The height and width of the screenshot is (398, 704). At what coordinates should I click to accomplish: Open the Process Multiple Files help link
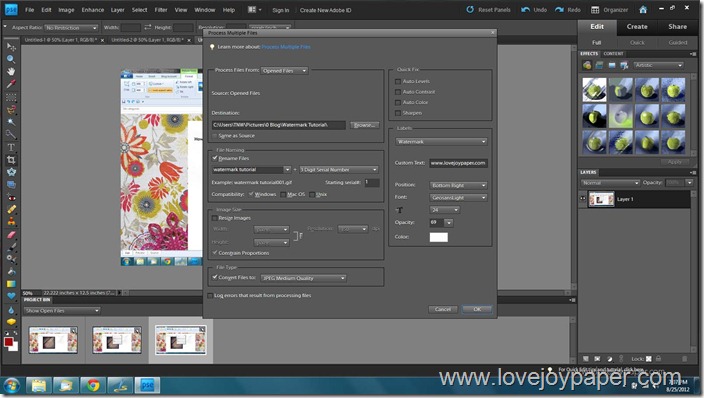tap(286, 47)
